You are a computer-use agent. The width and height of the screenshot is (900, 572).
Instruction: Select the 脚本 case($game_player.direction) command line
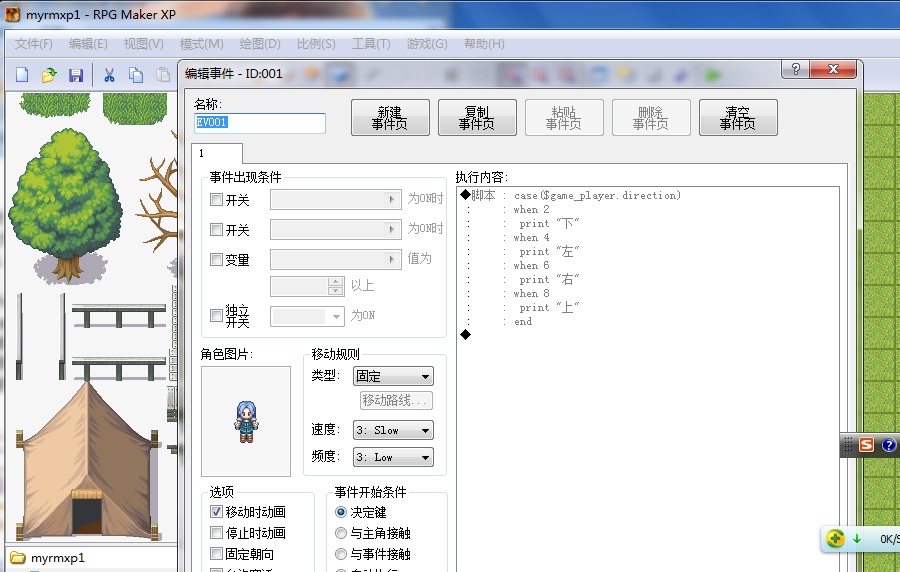click(x=648, y=196)
